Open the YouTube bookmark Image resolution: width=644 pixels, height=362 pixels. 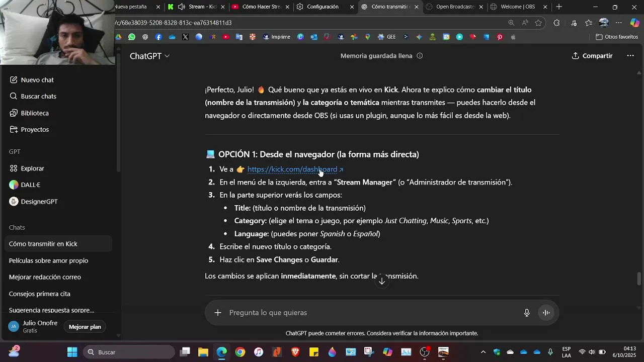tap(225, 37)
